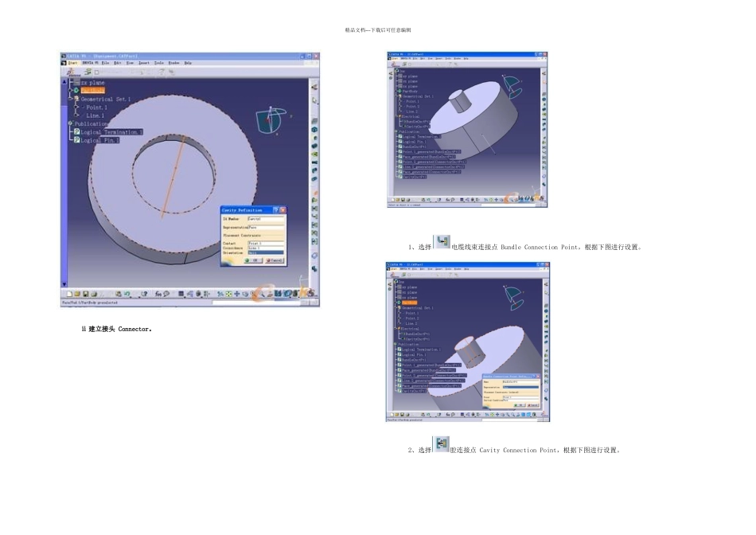The image size is (756, 535).
Task: Click Cancel in the Bundle Connection Point dialog
Action: pyautogui.click(x=533, y=405)
